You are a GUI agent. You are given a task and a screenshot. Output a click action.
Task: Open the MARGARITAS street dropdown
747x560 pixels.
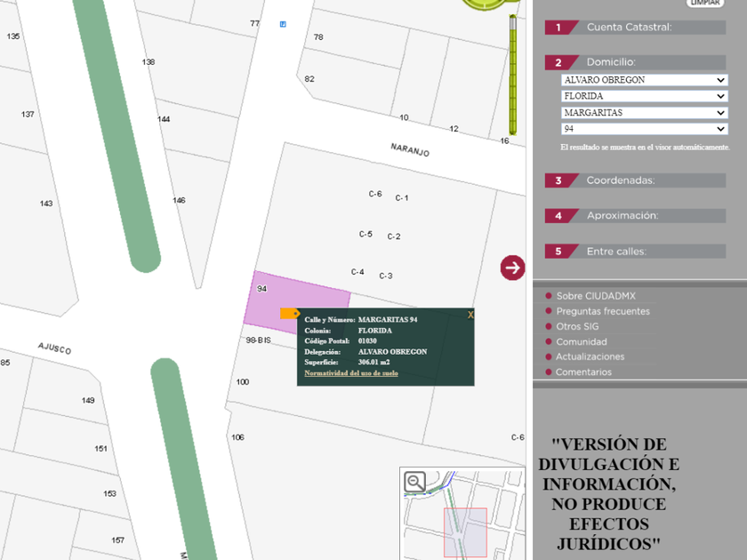pyautogui.click(x=644, y=113)
